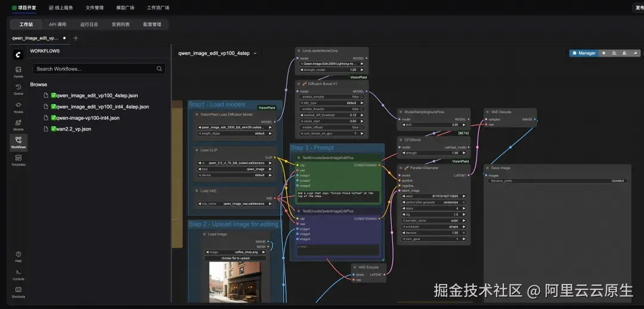Select the 工作站 tab
Screen dimensions: 644x309
(x=26, y=24)
